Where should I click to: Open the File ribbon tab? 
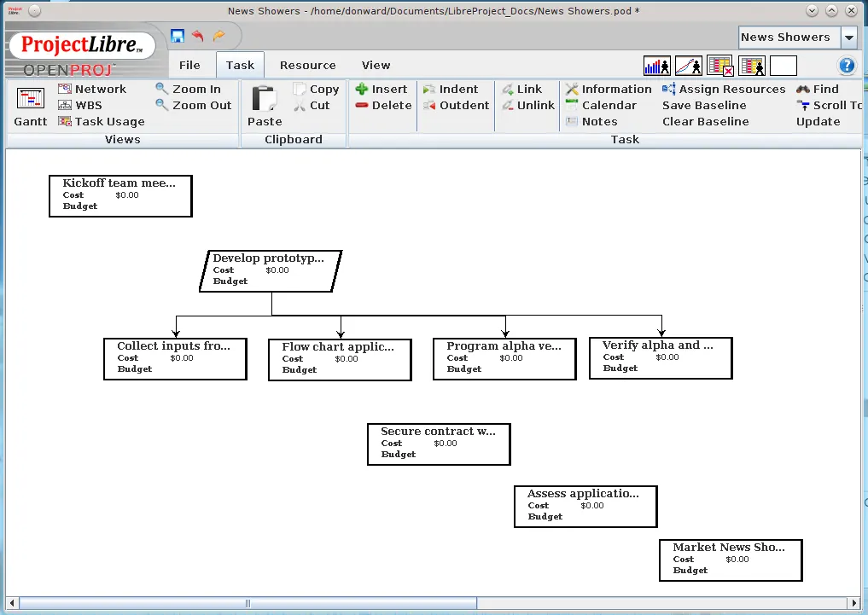(189, 66)
